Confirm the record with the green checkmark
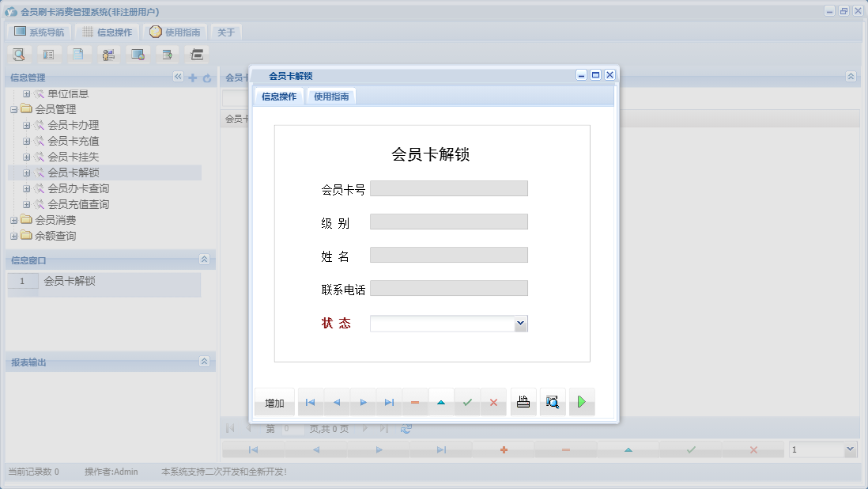The width and height of the screenshot is (868, 489). (x=467, y=402)
